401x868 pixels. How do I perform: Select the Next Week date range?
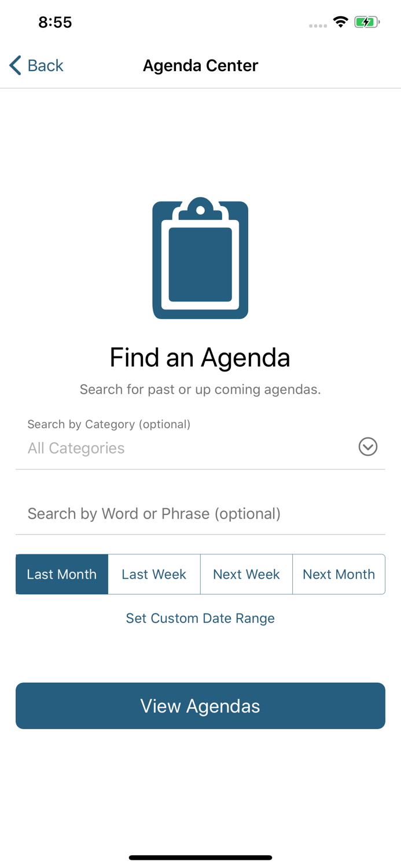(247, 574)
